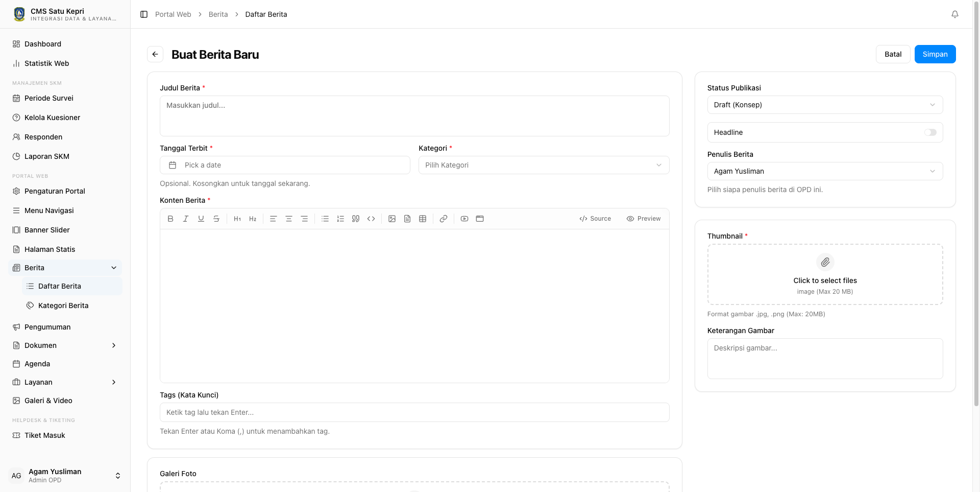The height and width of the screenshot is (492, 980).
Task: Open Pengumuman in sidebar
Action: click(65, 327)
